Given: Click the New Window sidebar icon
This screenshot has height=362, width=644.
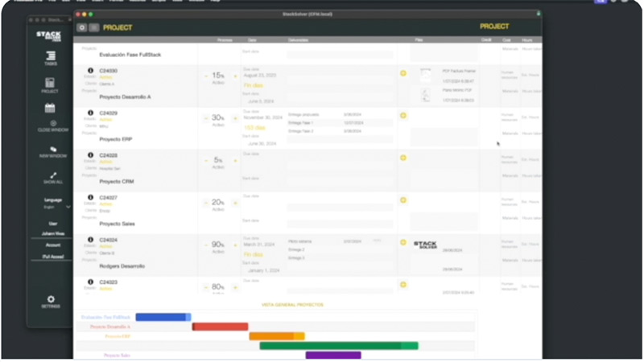Looking at the screenshot, I should 53,150.
